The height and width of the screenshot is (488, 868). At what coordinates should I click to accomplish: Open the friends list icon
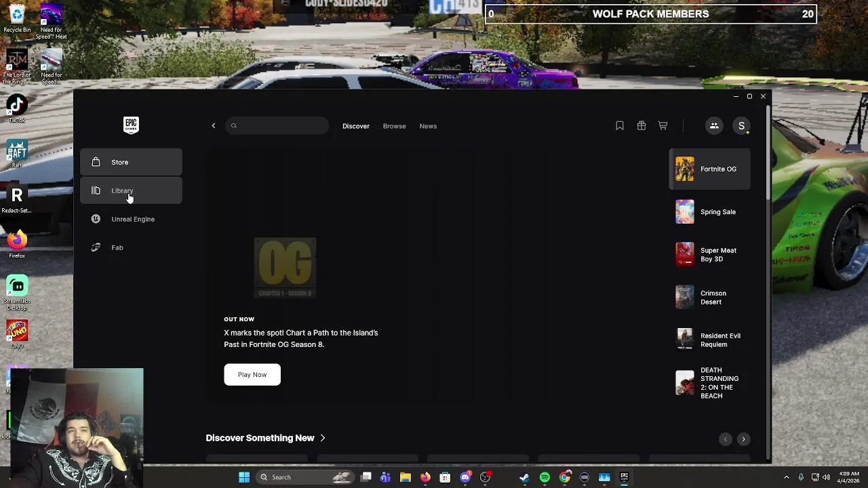point(714,125)
